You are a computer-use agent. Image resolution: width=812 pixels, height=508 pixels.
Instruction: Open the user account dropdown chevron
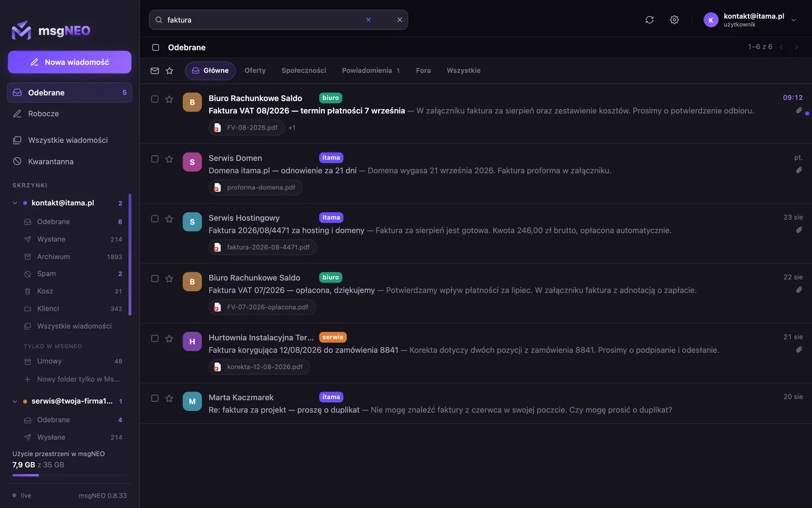coord(794,20)
